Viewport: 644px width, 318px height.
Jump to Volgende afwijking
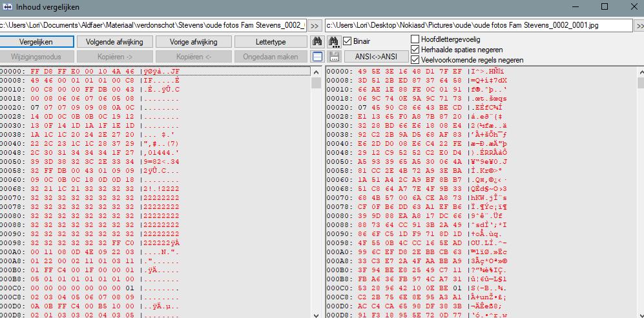click(x=114, y=42)
